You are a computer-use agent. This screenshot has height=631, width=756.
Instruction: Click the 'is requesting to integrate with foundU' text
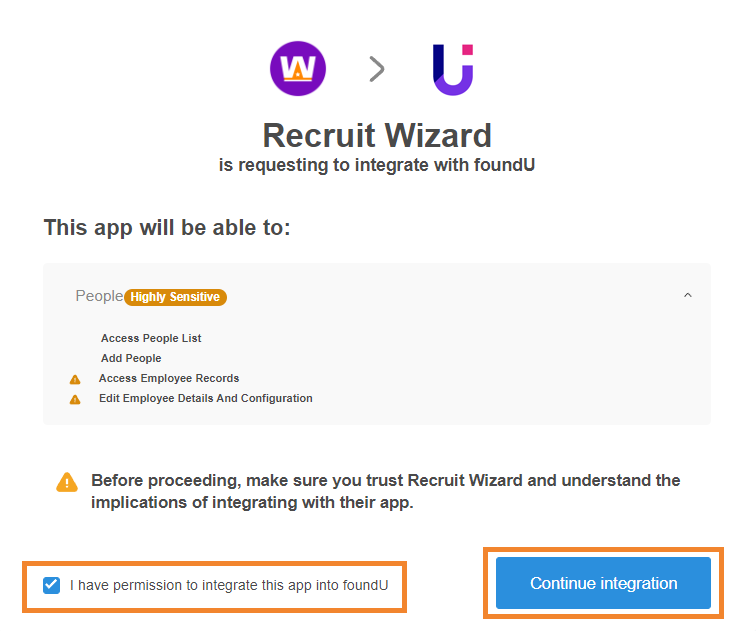click(x=377, y=165)
